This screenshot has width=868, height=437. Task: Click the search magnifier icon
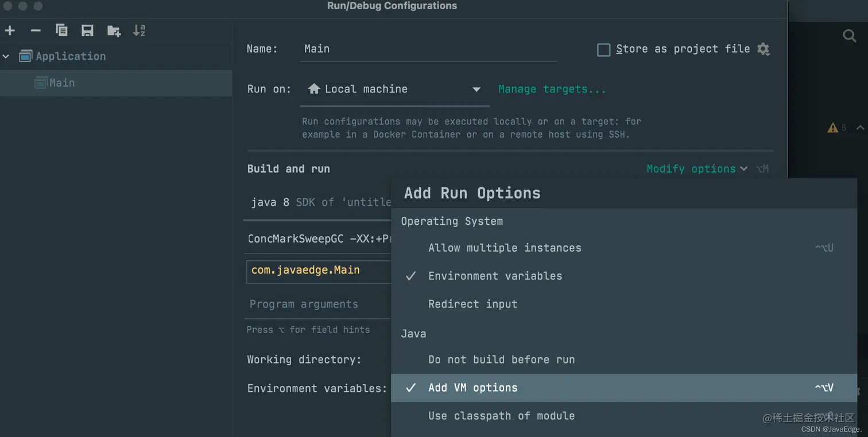tap(849, 36)
